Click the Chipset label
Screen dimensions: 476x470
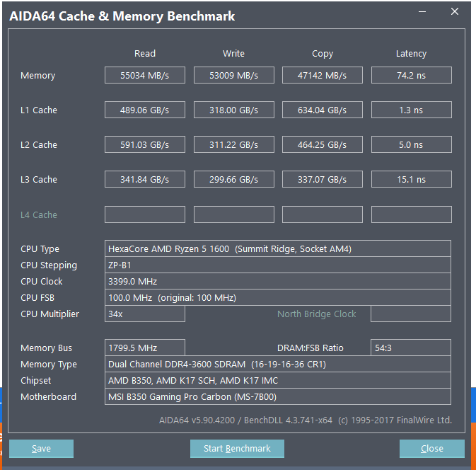(x=35, y=381)
